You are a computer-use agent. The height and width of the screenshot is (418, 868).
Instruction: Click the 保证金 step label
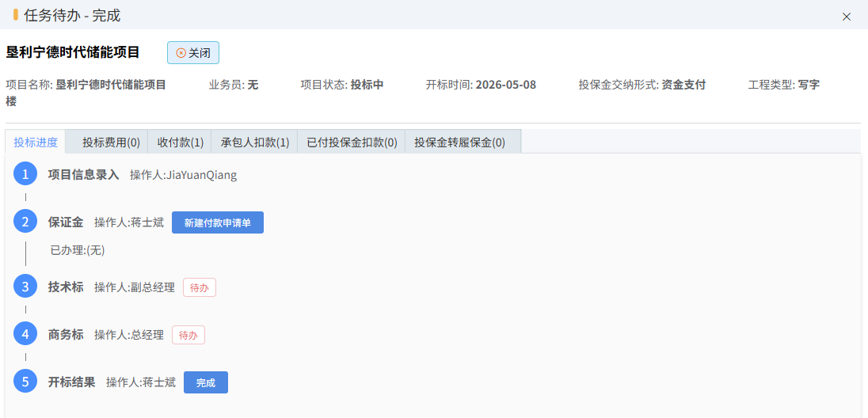point(65,222)
